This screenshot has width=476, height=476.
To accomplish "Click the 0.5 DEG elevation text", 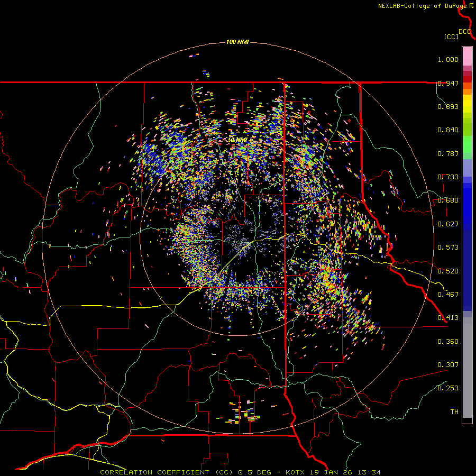I will click(x=254, y=472).
